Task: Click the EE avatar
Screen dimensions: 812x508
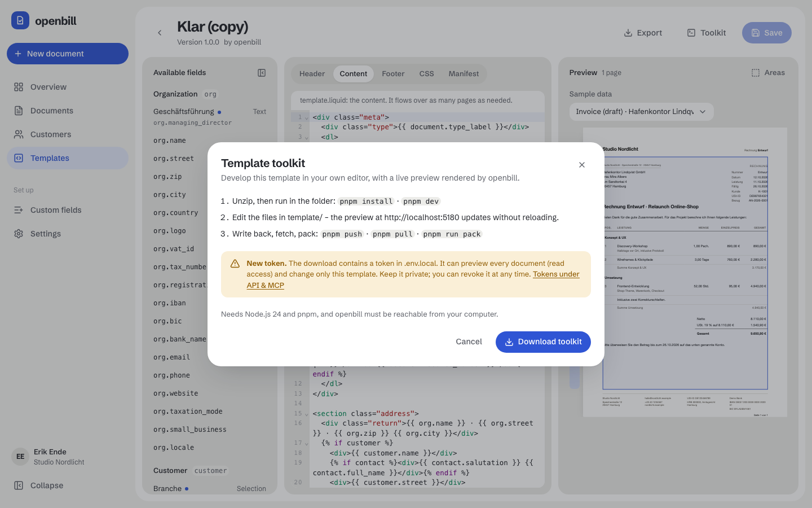Action: coord(20,457)
